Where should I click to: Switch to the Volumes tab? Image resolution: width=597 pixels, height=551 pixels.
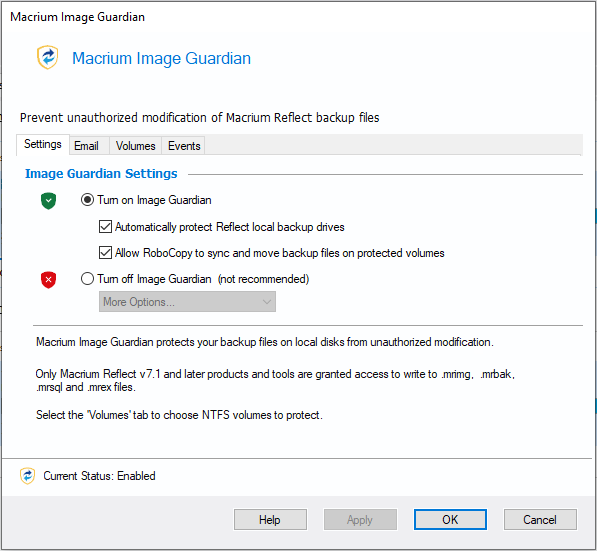[136, 146]
